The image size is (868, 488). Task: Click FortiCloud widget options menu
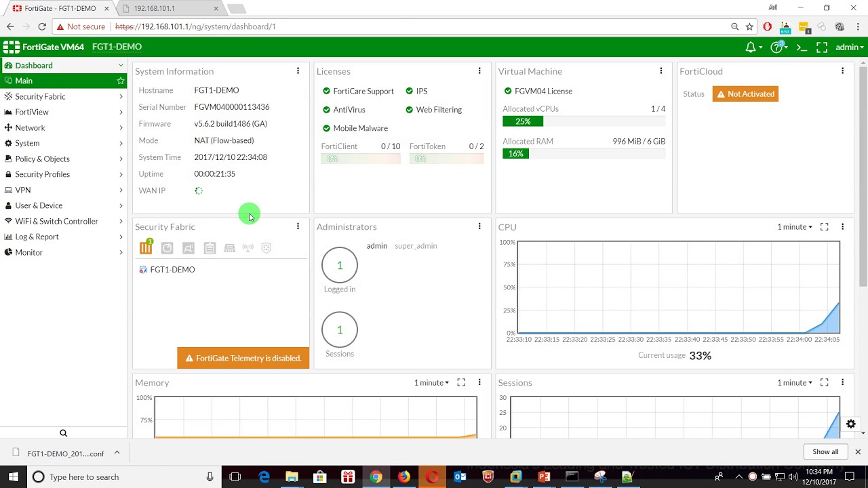[x=843, y=71]
